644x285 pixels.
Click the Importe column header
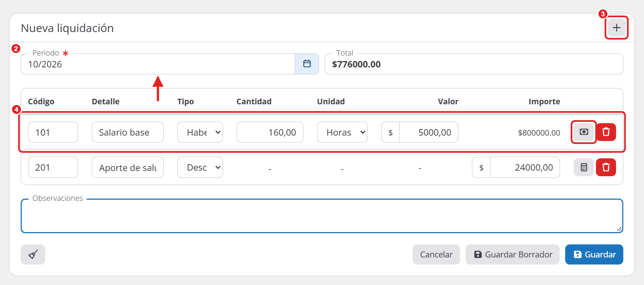pos(544,101)
